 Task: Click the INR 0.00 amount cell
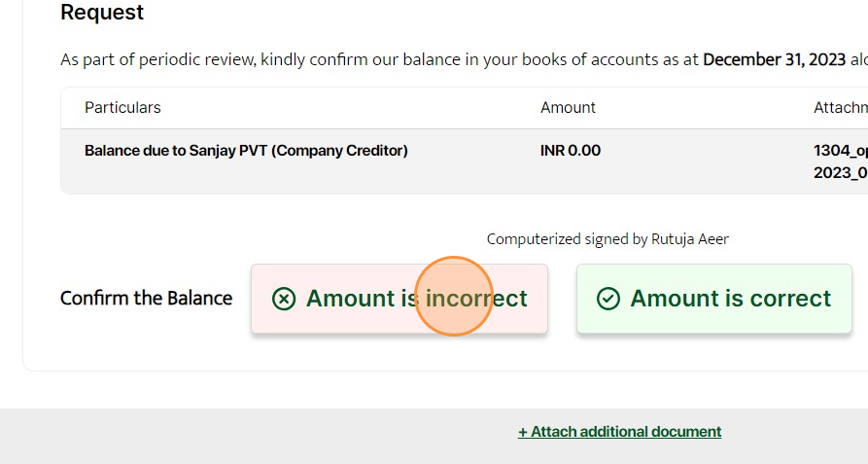point(571,151)
